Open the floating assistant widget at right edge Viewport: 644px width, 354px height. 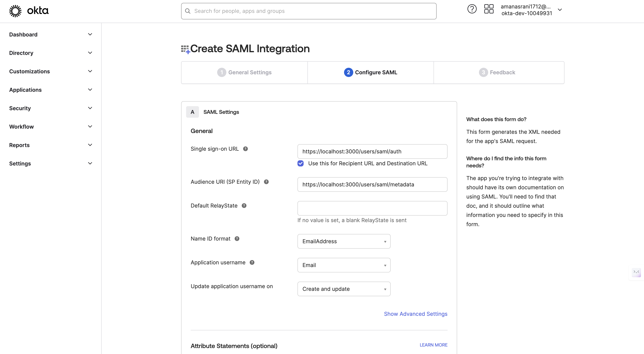tap(636, 272)
